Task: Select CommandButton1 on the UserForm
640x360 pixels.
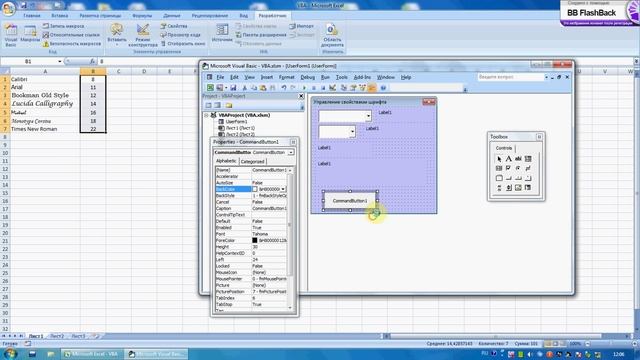Action: click(350, 201)
